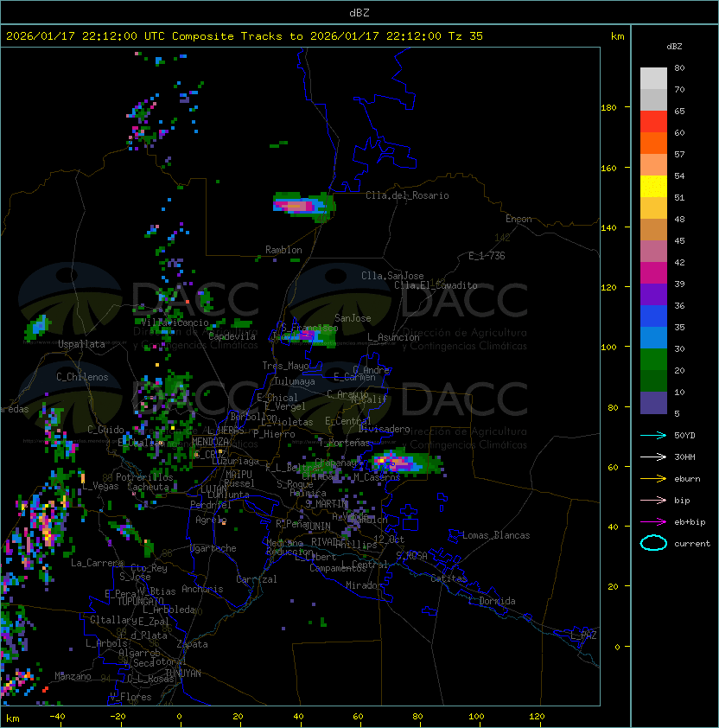Pick the dark orange swatch below red
The image size is (719, 728).
[653, 143]
